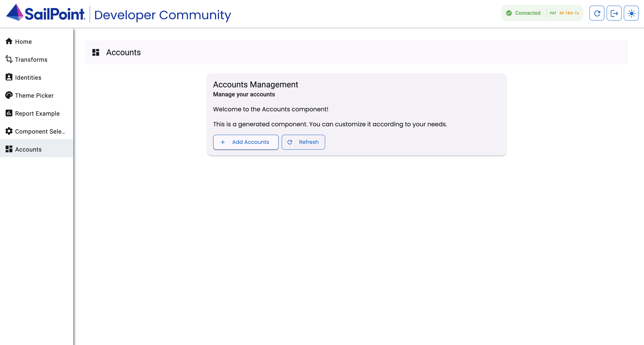Click the SailPoint logo
The image size is (644, 345).
[45, 14]
